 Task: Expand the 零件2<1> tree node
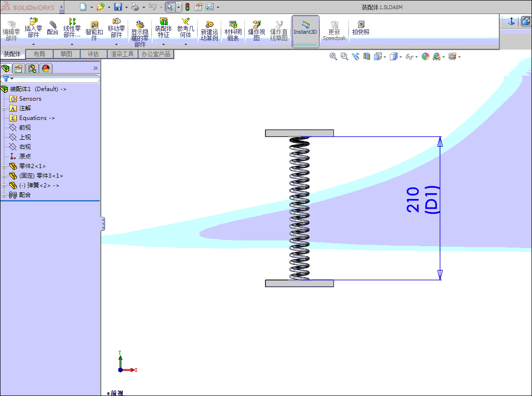pos(4,166)
